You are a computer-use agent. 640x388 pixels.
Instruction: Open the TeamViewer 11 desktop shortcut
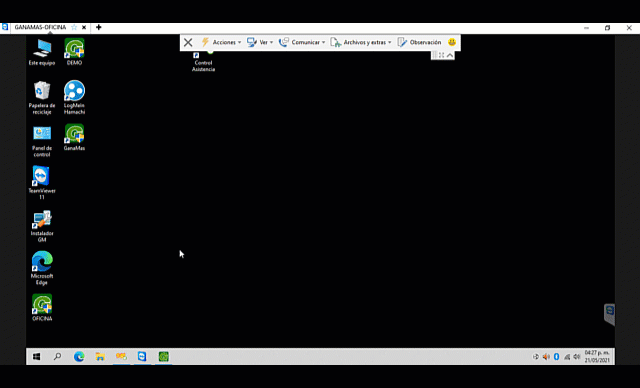[42, 182]
